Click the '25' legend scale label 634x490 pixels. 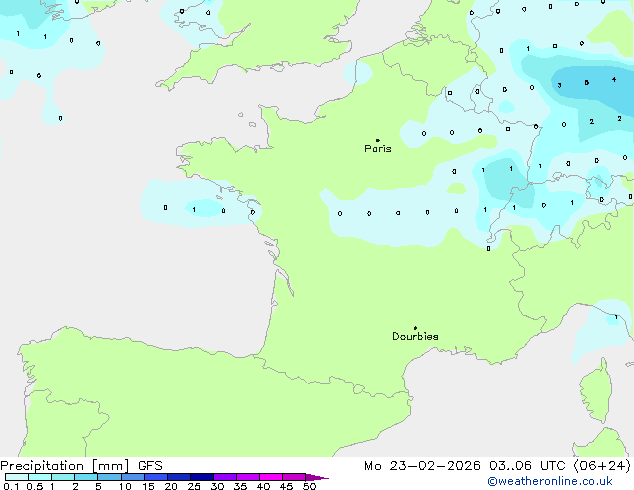(194, 486)
